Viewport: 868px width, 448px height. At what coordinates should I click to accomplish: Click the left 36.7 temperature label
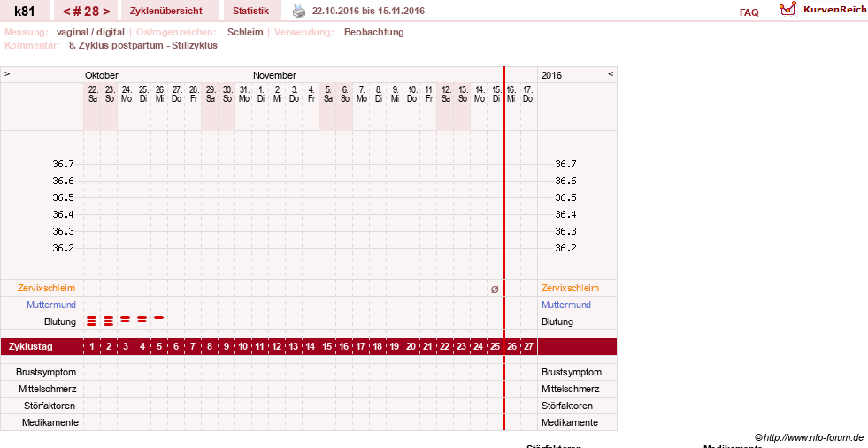pyautogui.click(x=63, y=164)
